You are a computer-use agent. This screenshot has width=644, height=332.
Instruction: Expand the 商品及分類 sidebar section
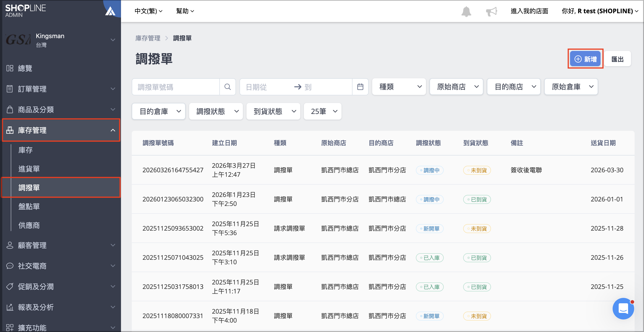tap(113, 109)
